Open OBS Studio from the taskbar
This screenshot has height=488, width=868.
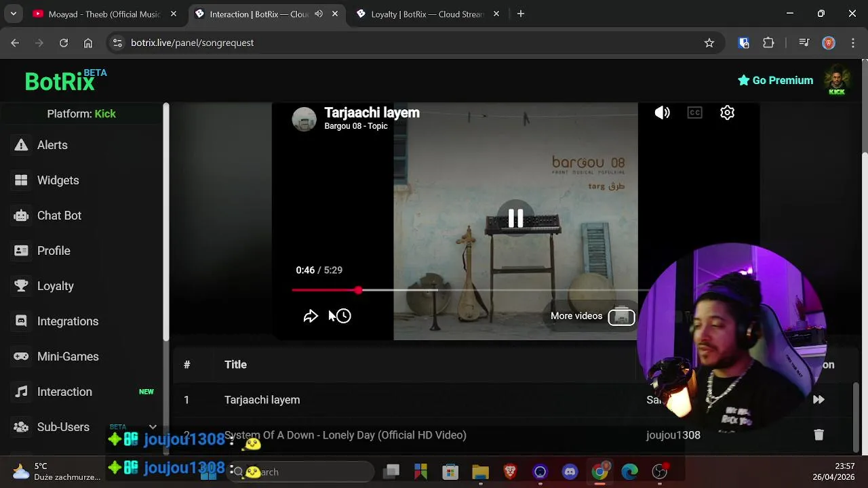[660, 472]
